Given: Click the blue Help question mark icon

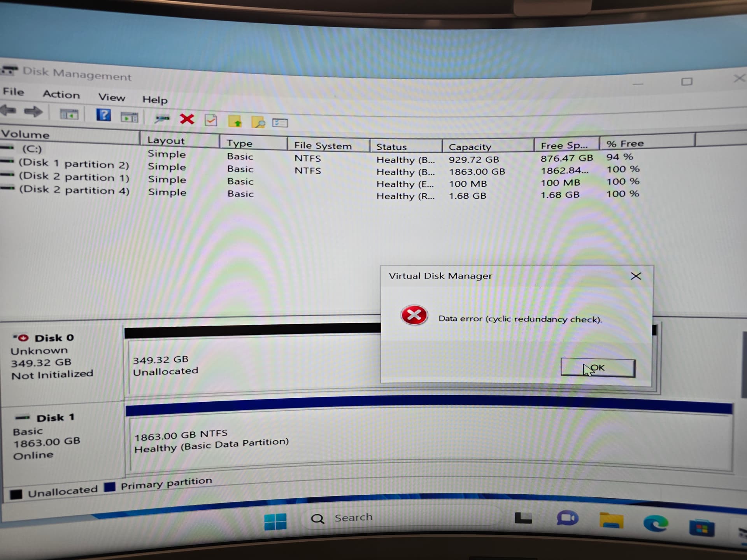Looking at the screenshot, I should coord(103,115).
